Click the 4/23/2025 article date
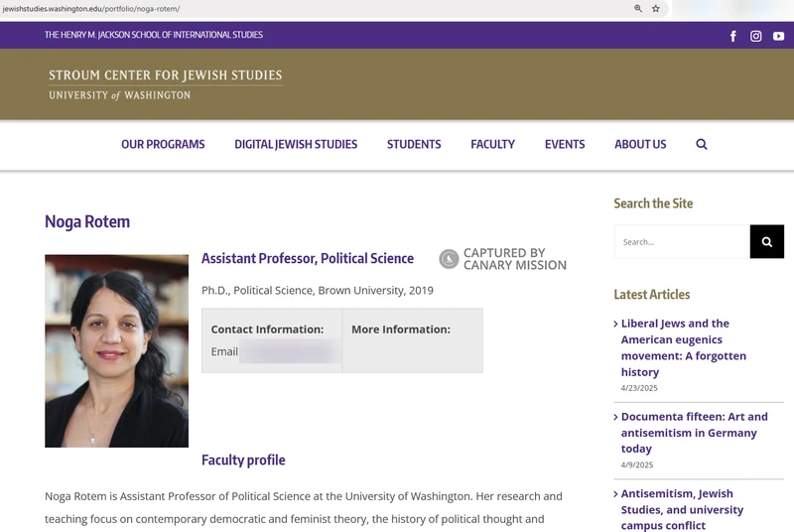 click(x=639, y=388)
